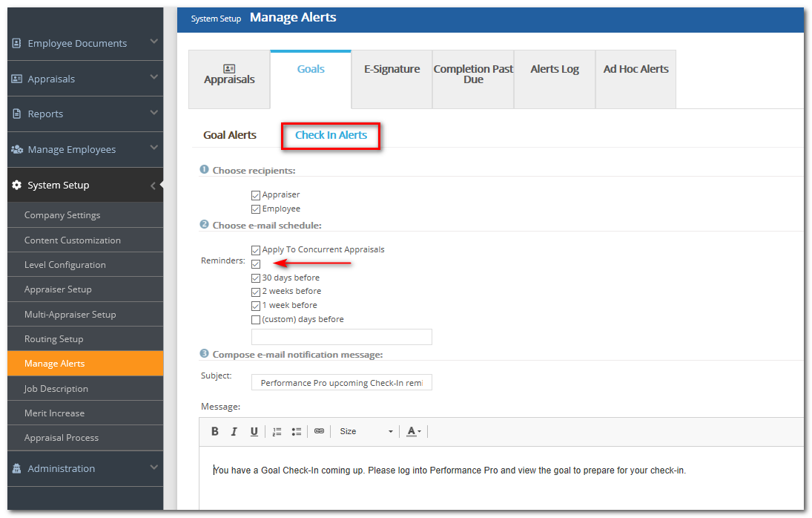Click the System Setup gear icon
Screen dimensions: 812x518
pyautogui.click(x=16, y=184)
